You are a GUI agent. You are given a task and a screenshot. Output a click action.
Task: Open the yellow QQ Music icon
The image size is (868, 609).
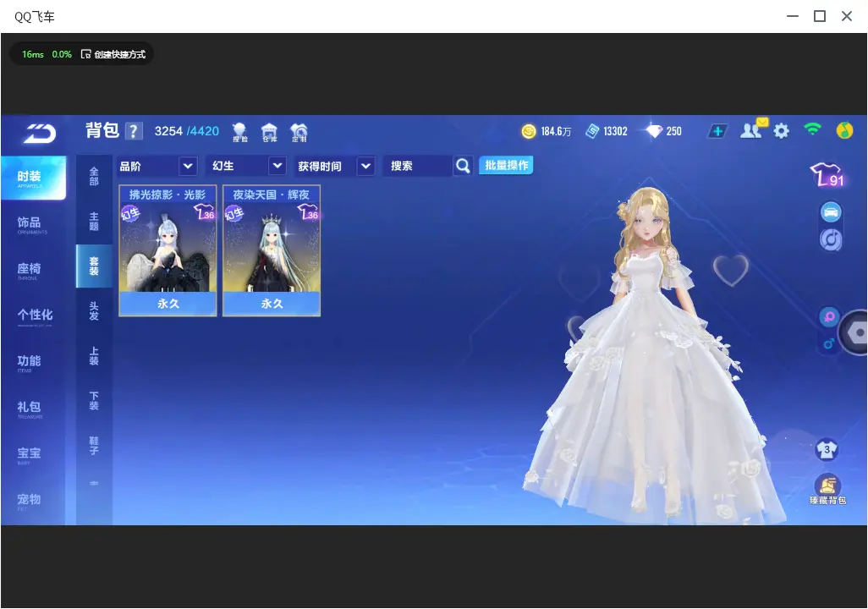844,130
